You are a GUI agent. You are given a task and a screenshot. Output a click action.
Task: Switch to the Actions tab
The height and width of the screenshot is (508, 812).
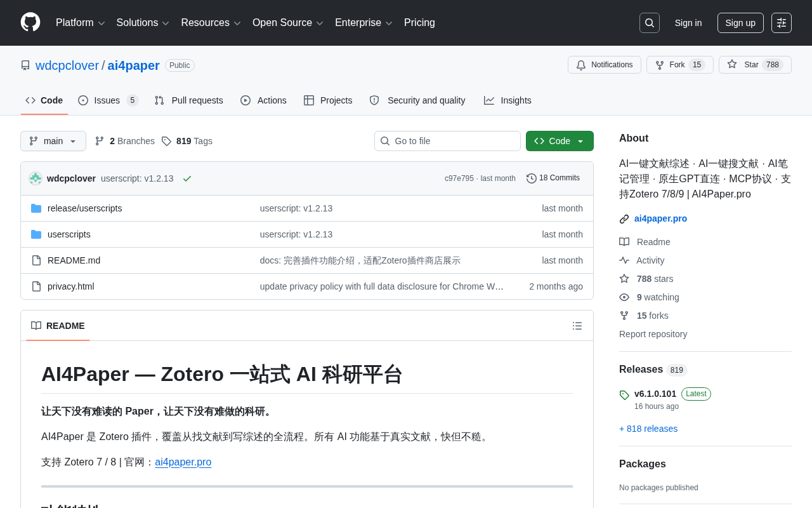point(263,100)
